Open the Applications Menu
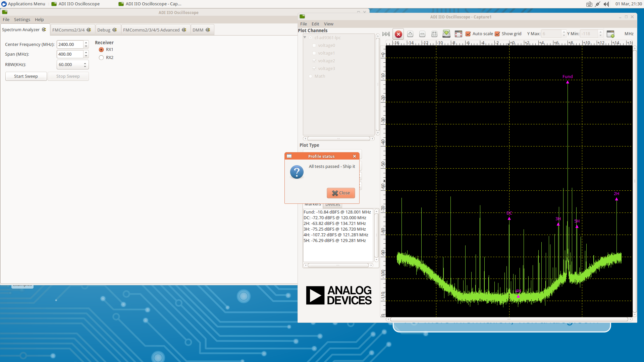The width and height of the screenshot is (644, 362). [23, 4]
